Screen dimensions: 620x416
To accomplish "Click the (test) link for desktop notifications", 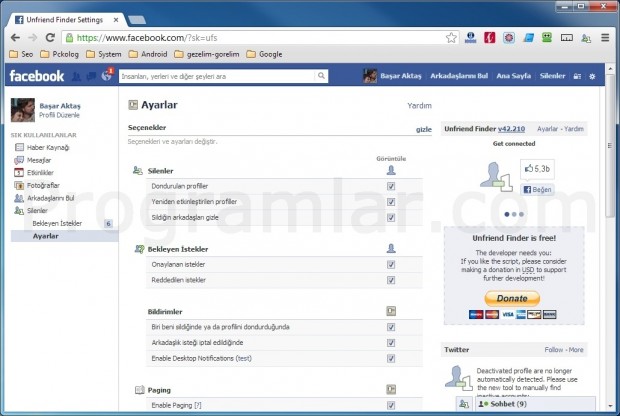I will click(x=244, y=359).
